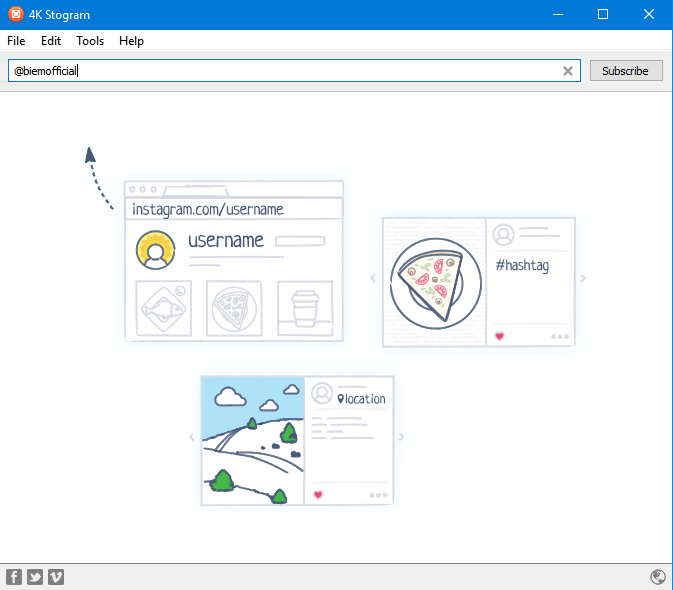
Task: Maximize the 4K Stogram window
Action: 603,14
